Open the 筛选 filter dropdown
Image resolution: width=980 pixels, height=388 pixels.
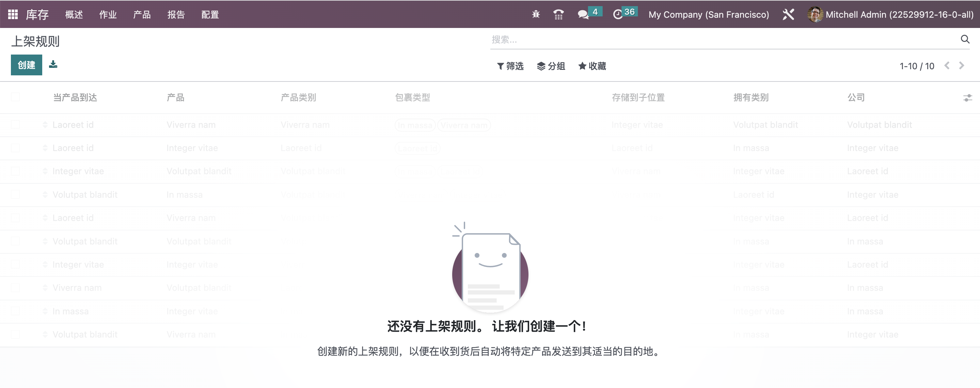coord(510,66)
